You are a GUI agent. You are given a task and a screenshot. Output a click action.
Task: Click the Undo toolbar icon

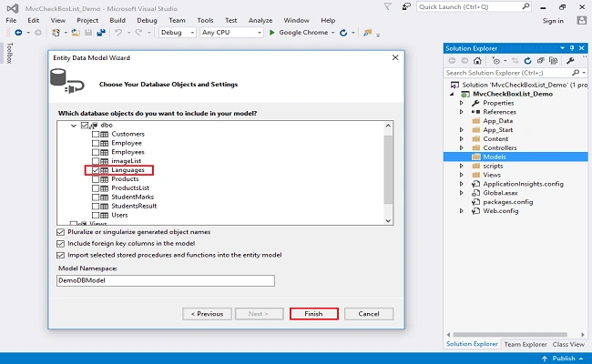point(118,33)
